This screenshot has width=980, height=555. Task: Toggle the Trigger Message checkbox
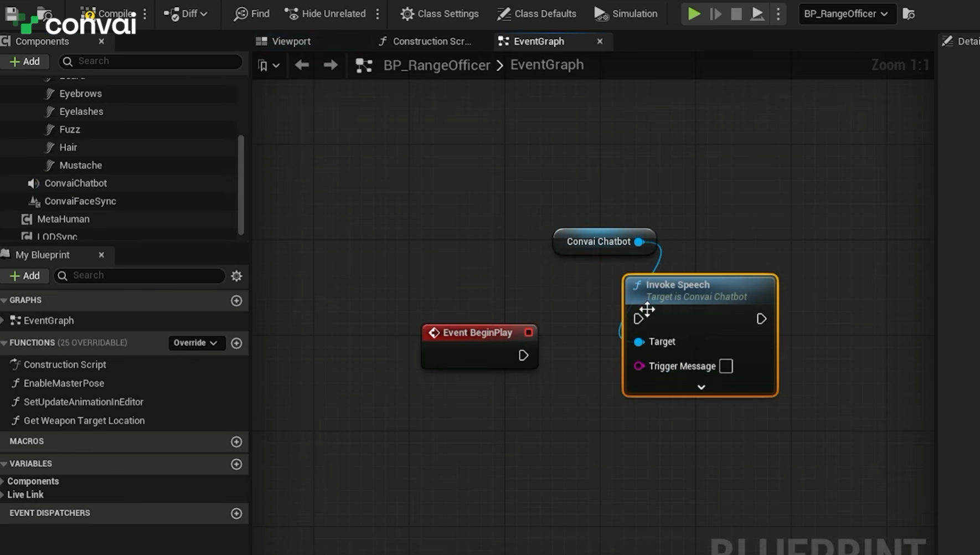(726, 366)
